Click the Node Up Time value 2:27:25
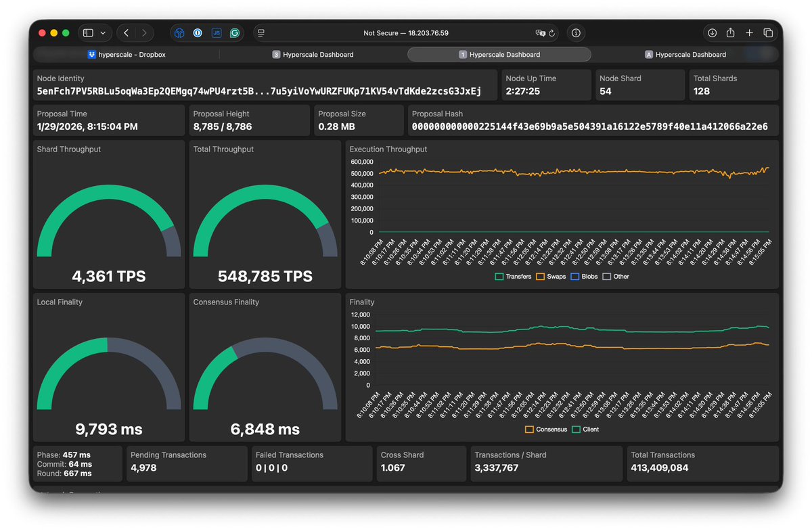 pos(522,91)
